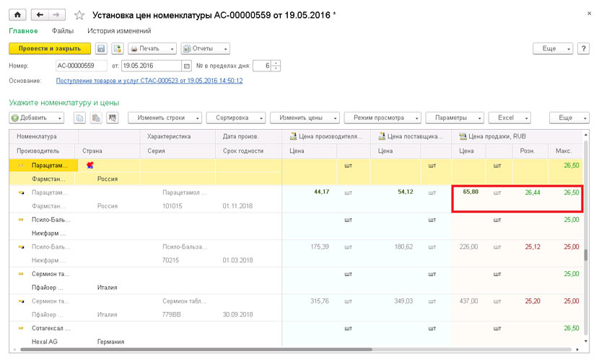The image size is (599, 364).
Task: Click the floppy disk save icon
Action: 101,48
